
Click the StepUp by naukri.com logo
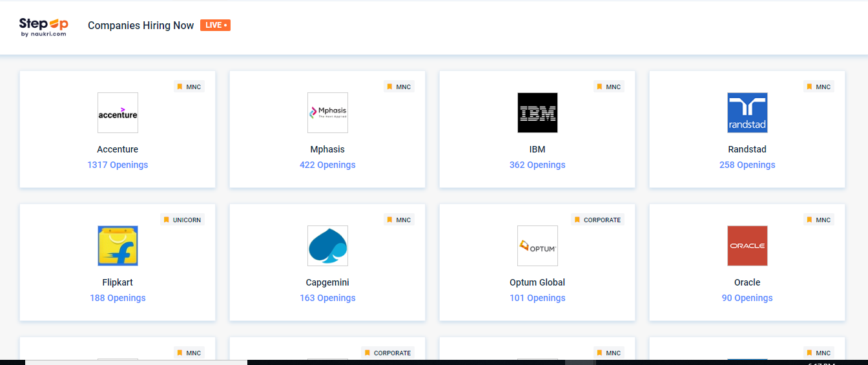(x=44, y=26)
